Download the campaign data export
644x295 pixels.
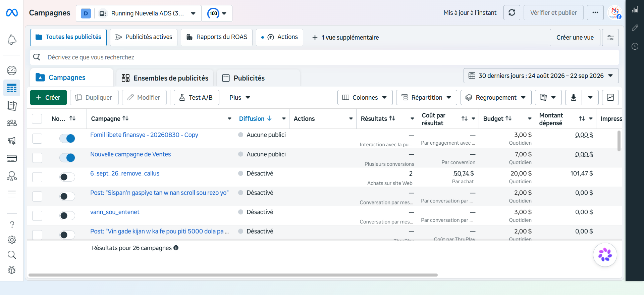pyautogui.click(x=574, y=97)
